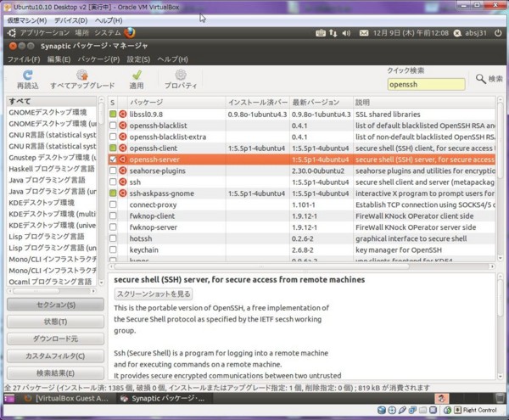Click the quick search field containing openssh
The image size is (509, 420).
(x=426, y=84)
